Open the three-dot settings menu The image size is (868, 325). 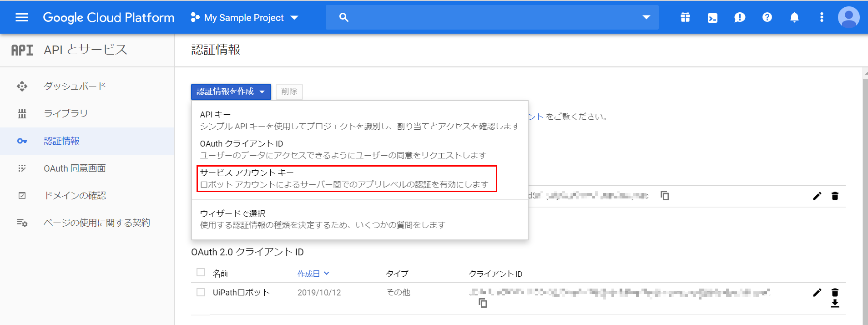coord(822,17)
